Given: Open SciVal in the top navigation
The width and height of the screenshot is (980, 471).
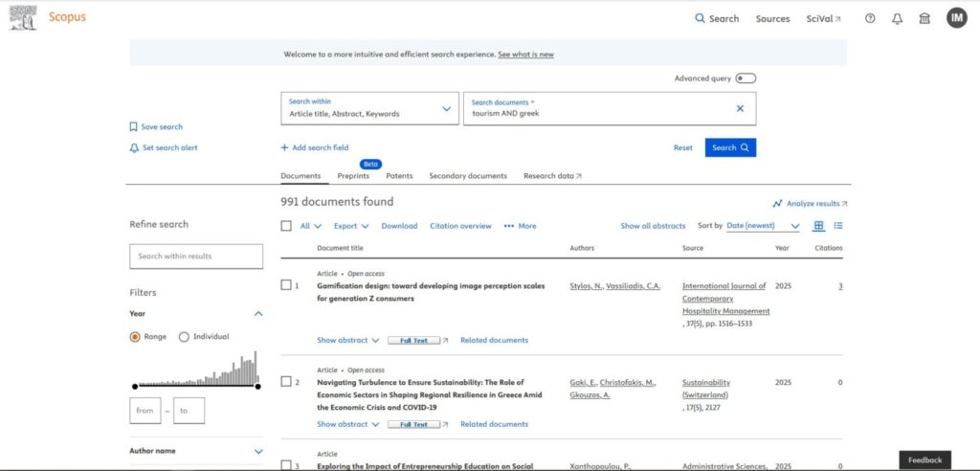Looking at the screenshot, I should (x=824, y=19).
